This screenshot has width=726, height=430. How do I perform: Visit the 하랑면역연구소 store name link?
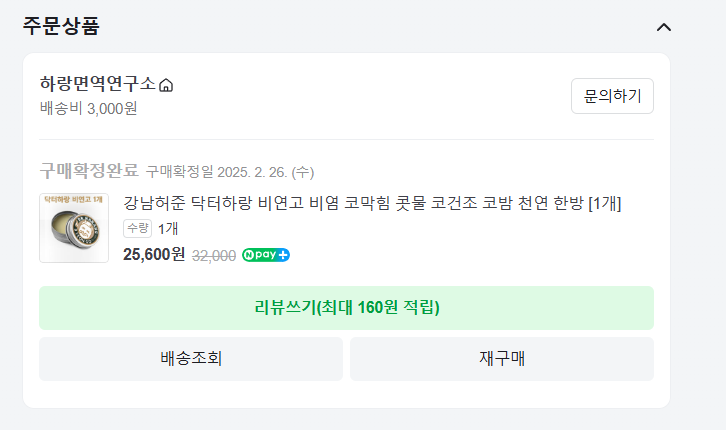click(x=98, y=84)
